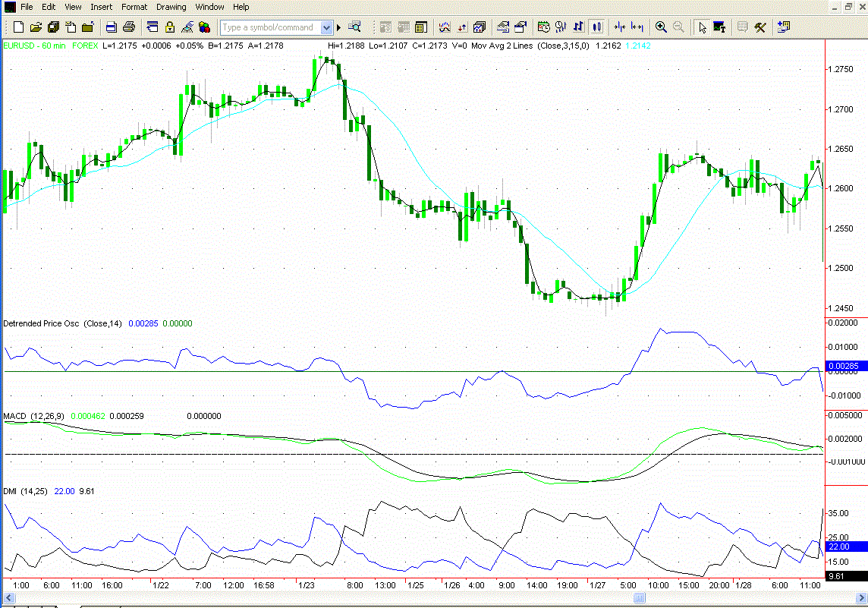The height and width of the screenshot is (608, 868).
Task: Click the Insert Analysis Technique wave icon
Action: pos(445,27)
